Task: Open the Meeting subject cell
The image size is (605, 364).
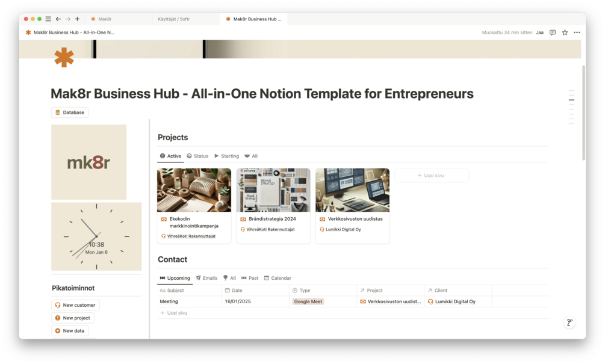Action: point(190,301)
